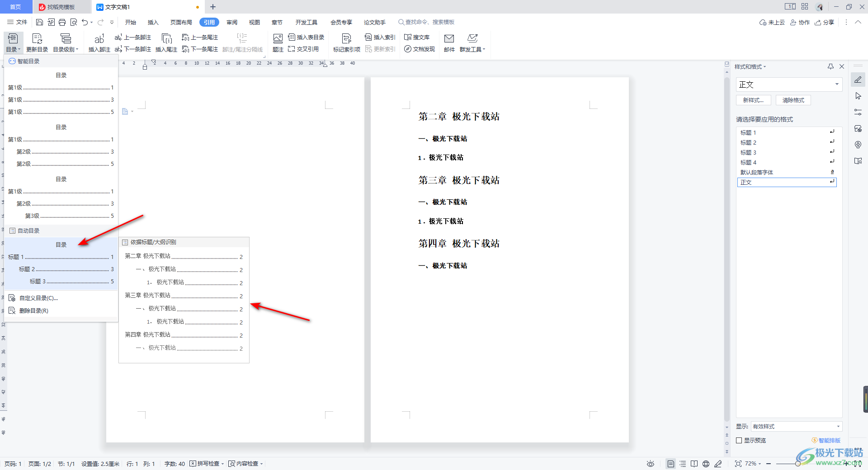Screen dimensions: 868x470
Task: Open the 文字文稿1 document tab
Action: tap(117, 7)
